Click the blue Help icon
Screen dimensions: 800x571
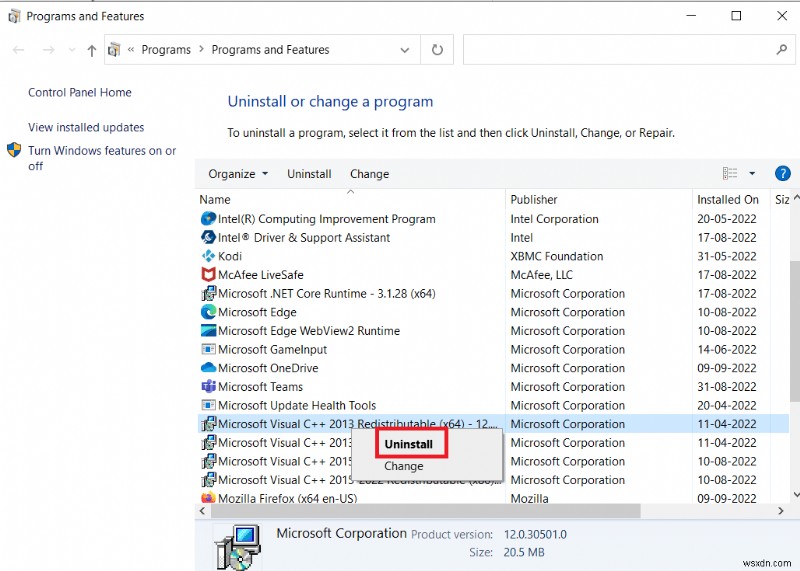coord(783,173)
